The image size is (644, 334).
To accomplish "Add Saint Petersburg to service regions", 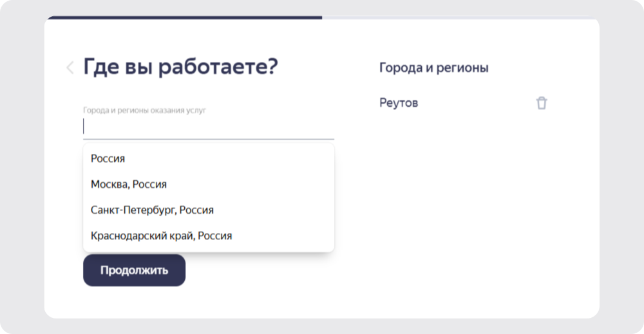I will tap(209, 210).
